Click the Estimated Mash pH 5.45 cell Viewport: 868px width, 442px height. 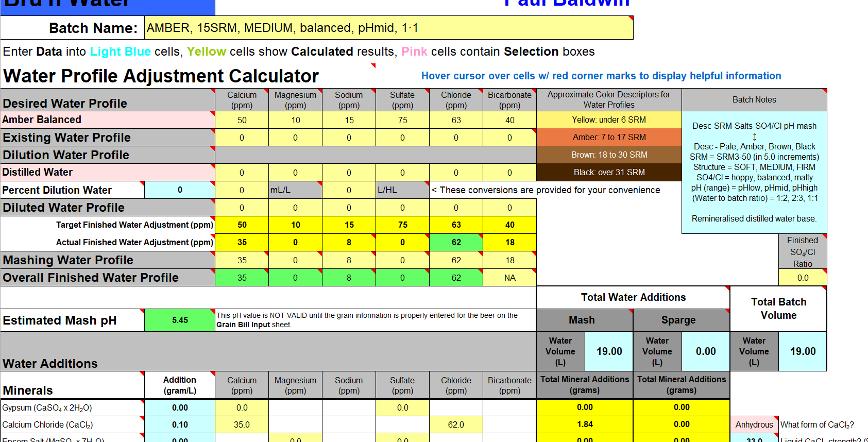(180, 320)
